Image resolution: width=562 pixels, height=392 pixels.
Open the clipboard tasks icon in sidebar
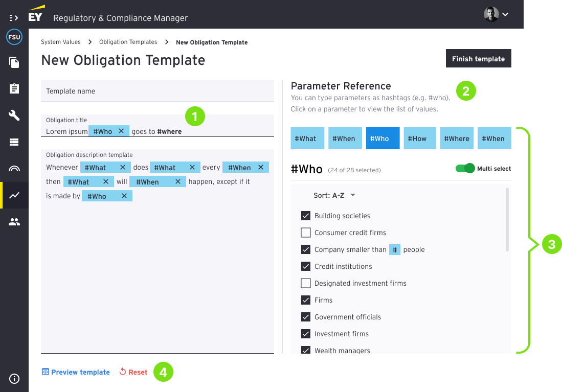[x=14, y=89]
